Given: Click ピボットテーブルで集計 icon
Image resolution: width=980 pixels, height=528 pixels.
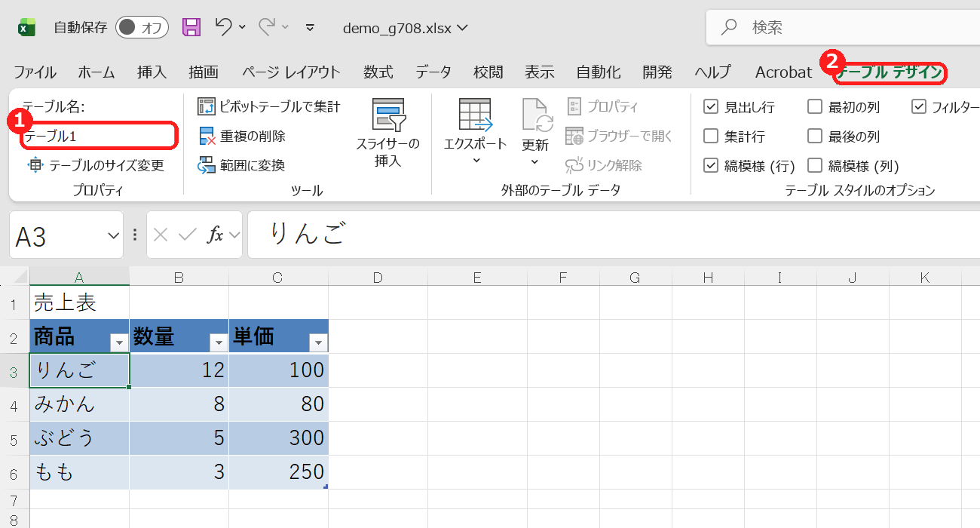Looking at the screenshot, I should coord(207,107).
